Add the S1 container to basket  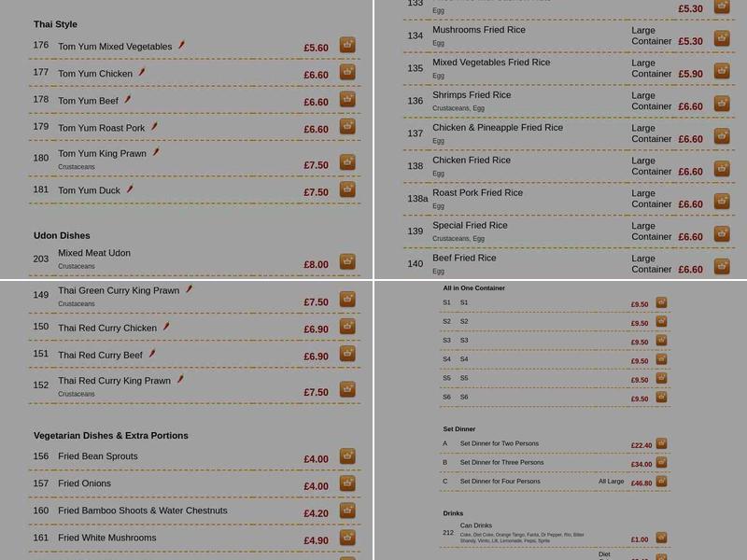pyautogui.click(x=661, y=302)
